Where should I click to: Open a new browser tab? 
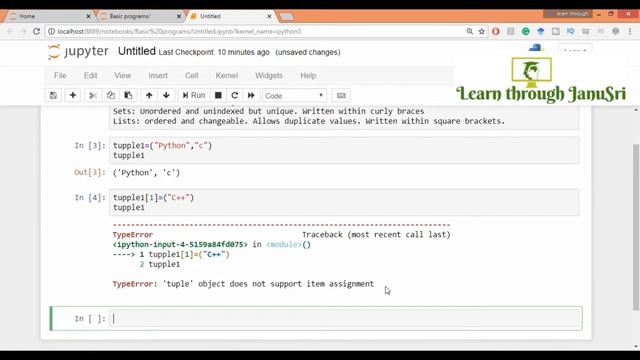point(287,17)
